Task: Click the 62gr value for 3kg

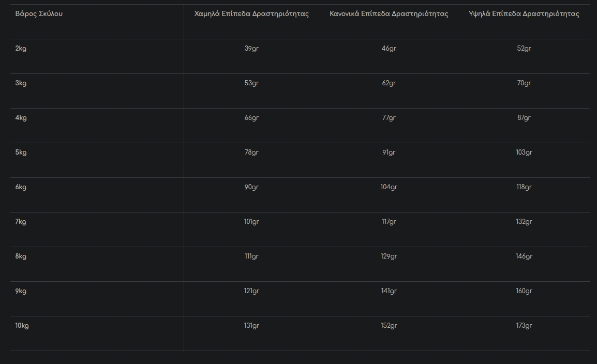Action: point(389,83)
